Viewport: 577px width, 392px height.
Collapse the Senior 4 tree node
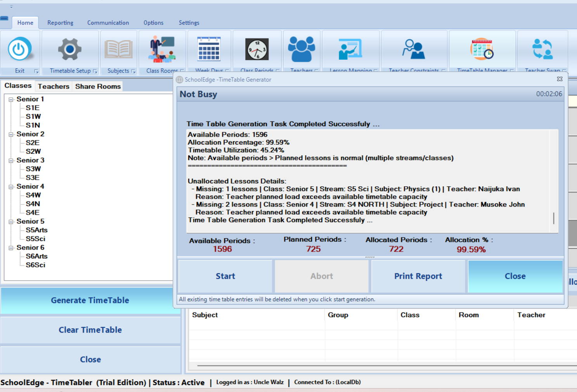pos(11,187)
